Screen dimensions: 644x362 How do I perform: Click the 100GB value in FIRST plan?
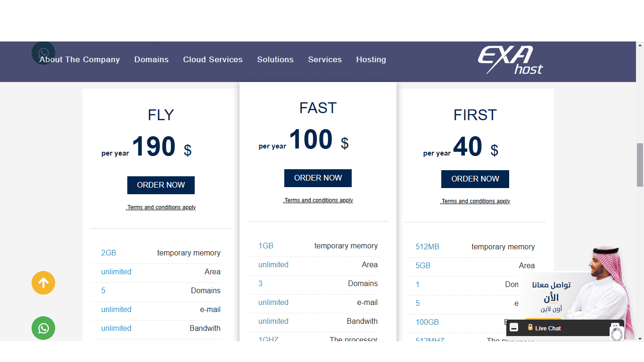tap(427, 322)
